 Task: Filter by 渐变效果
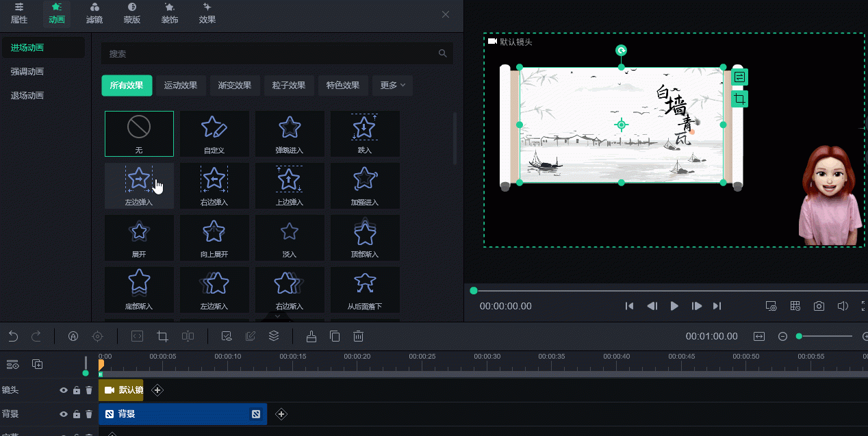click(235, 86)
